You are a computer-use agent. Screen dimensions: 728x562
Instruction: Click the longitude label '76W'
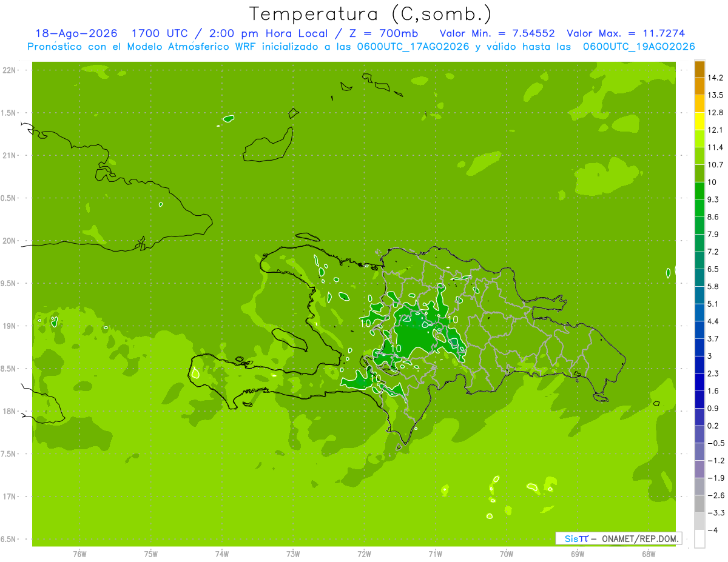pyautogui.click(x=79, y=554)
